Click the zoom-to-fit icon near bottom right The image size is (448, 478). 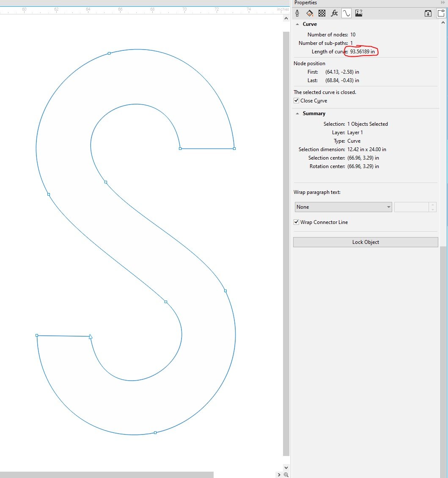286,475
